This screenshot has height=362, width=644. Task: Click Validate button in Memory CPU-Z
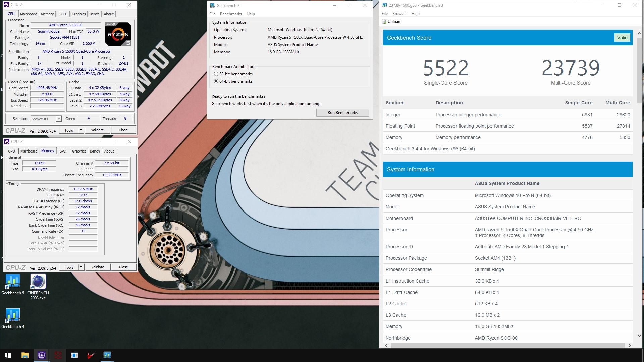(98, 267)
